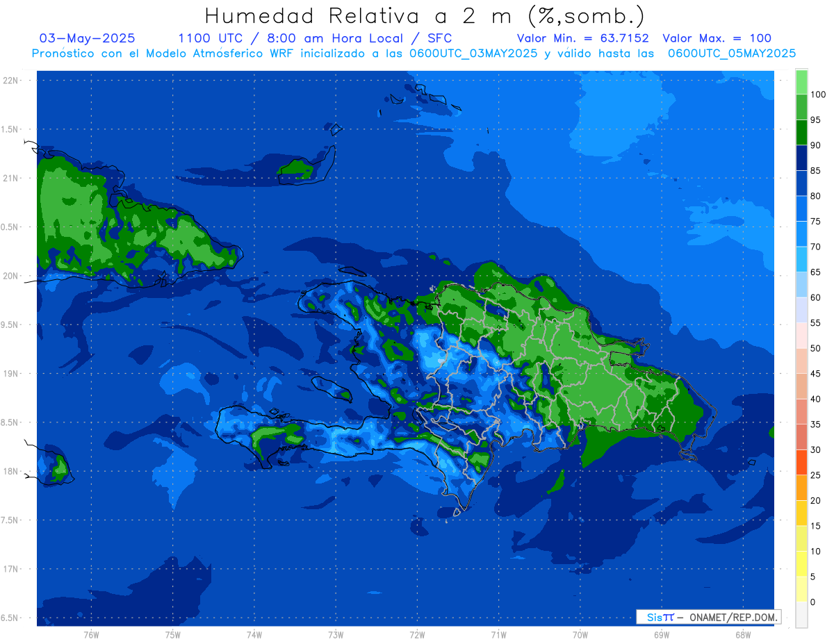Click the 73W longitude axis label
This screenshot has height=644, width=834.
coord(336,635)
